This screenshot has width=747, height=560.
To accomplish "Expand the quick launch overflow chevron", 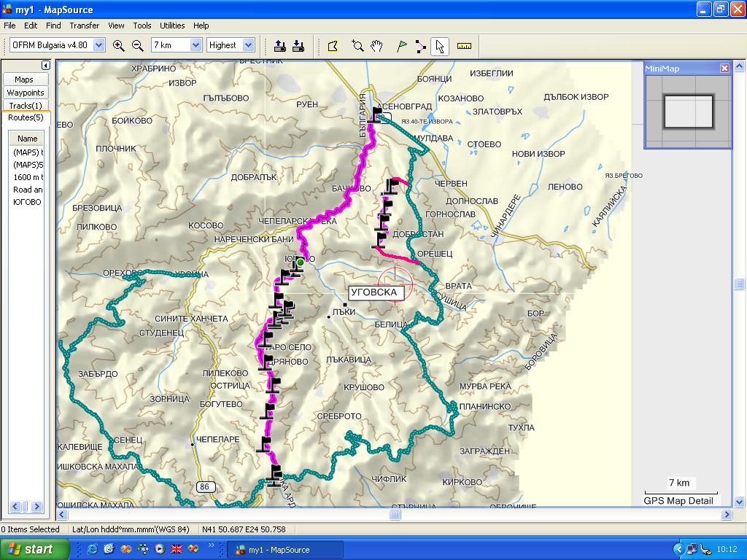I will 211,545.
